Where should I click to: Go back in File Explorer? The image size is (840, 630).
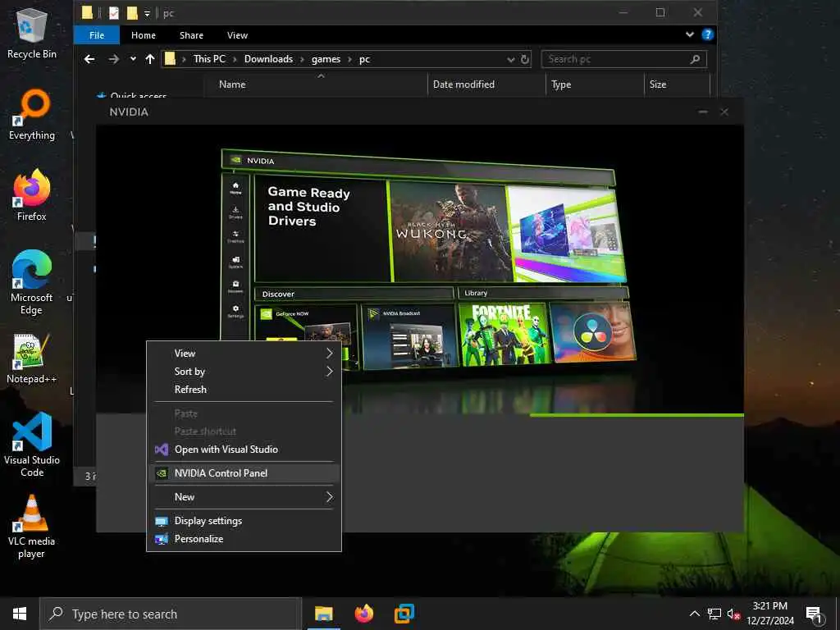89,59
